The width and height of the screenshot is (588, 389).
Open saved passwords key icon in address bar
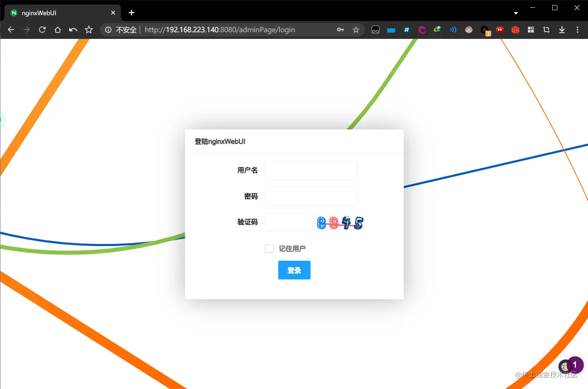pos(340,30)
